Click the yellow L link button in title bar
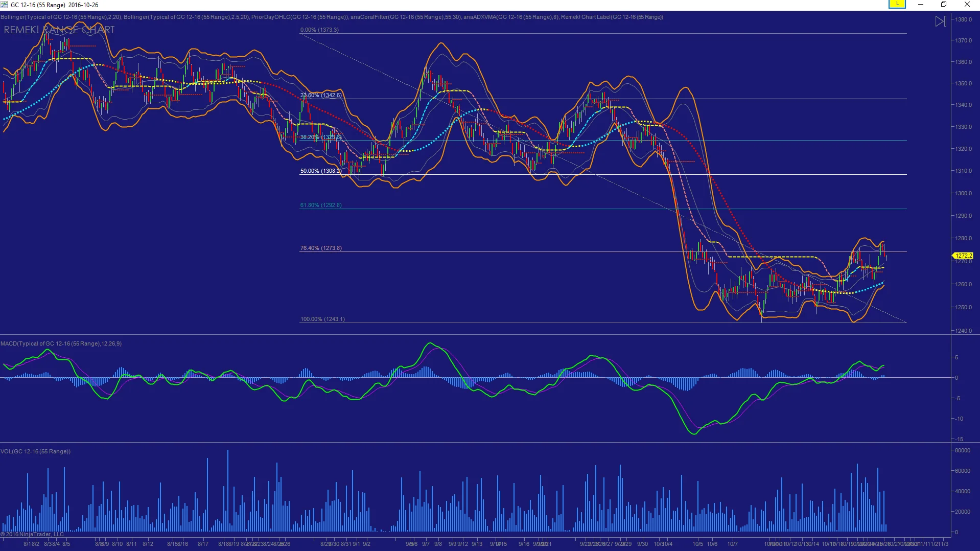980x551 pixels. [x=897, y=4]
